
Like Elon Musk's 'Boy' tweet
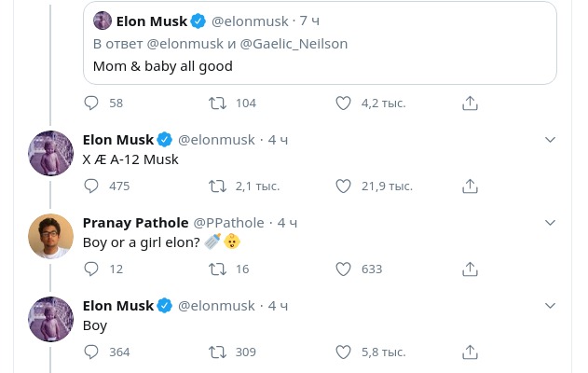click(343, 352)
